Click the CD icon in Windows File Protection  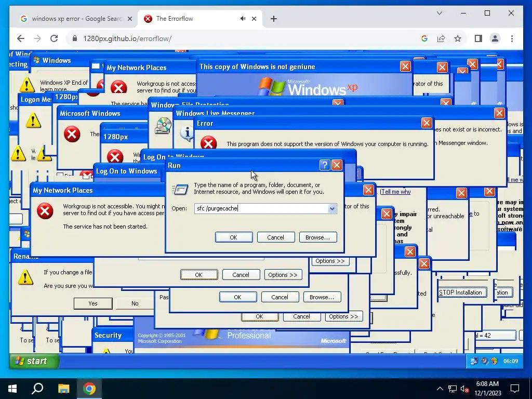(163, 126)
